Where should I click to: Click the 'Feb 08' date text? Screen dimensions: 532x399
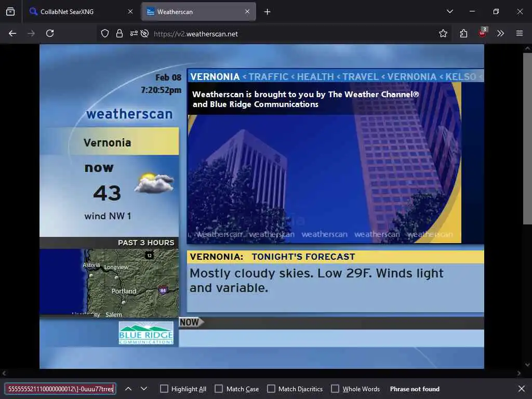[x=168, y=77]
